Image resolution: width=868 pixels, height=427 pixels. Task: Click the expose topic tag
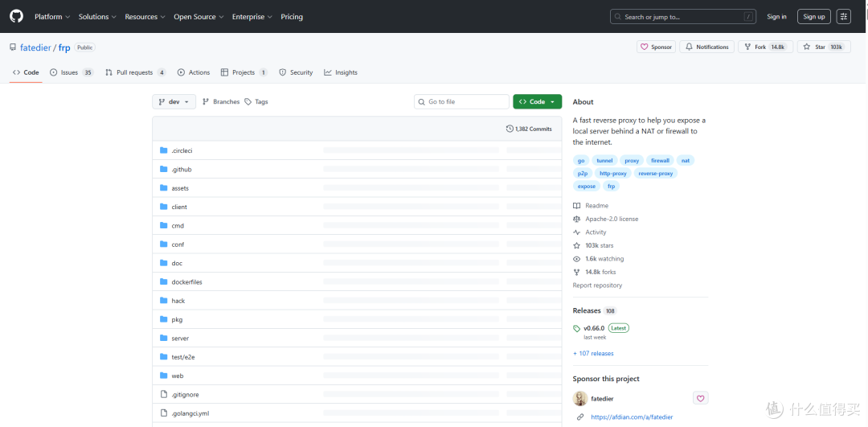tap(587, 186)
